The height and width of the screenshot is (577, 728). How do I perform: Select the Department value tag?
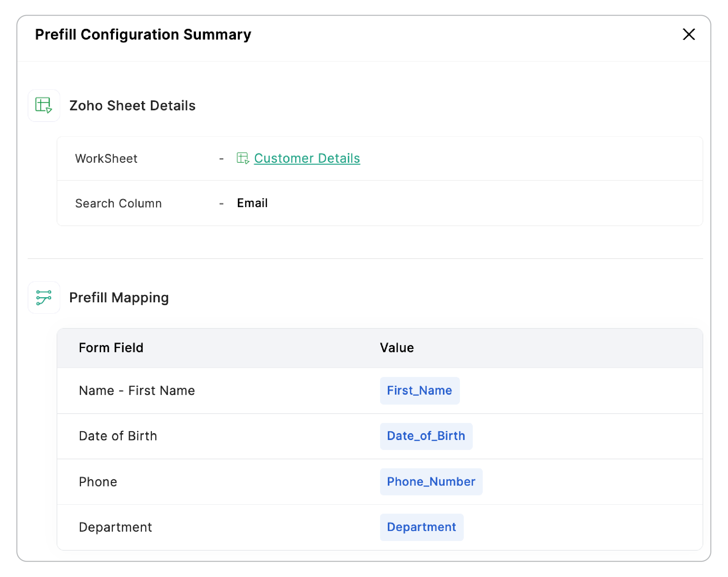(421, 527)
